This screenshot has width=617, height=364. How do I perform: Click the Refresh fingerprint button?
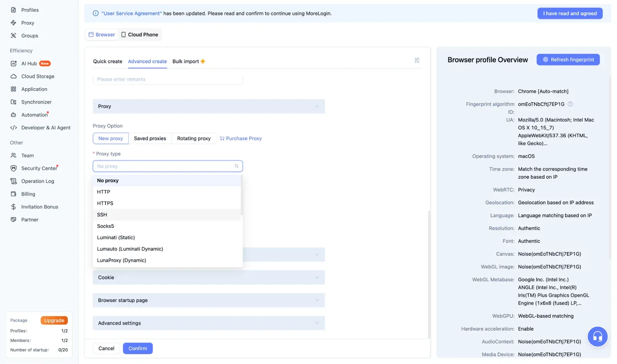pos(568,60)
